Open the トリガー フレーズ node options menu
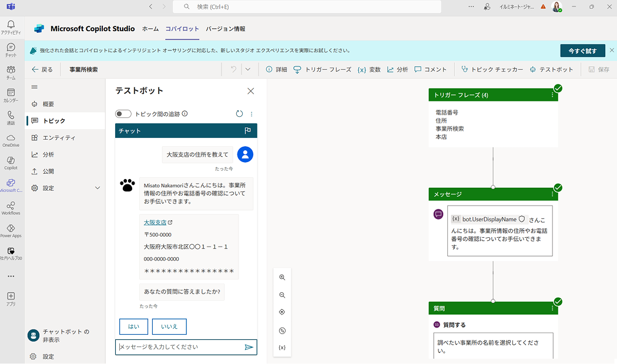 [x=552, y=95]
